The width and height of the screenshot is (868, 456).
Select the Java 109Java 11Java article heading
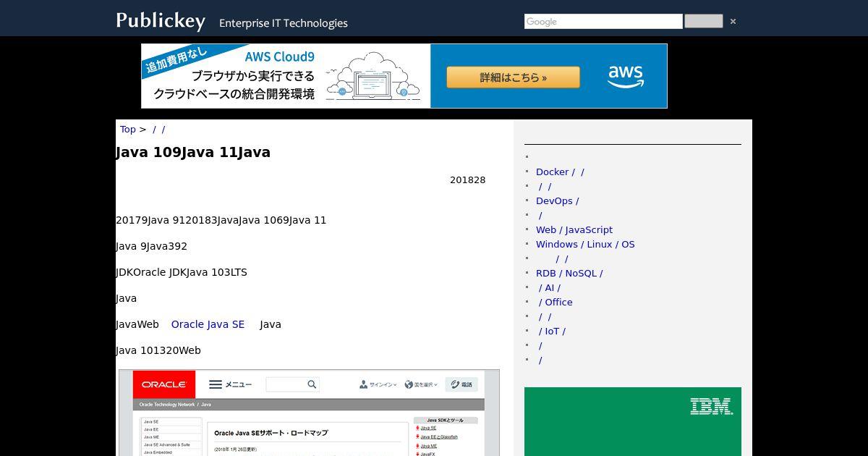coord(193,152)
